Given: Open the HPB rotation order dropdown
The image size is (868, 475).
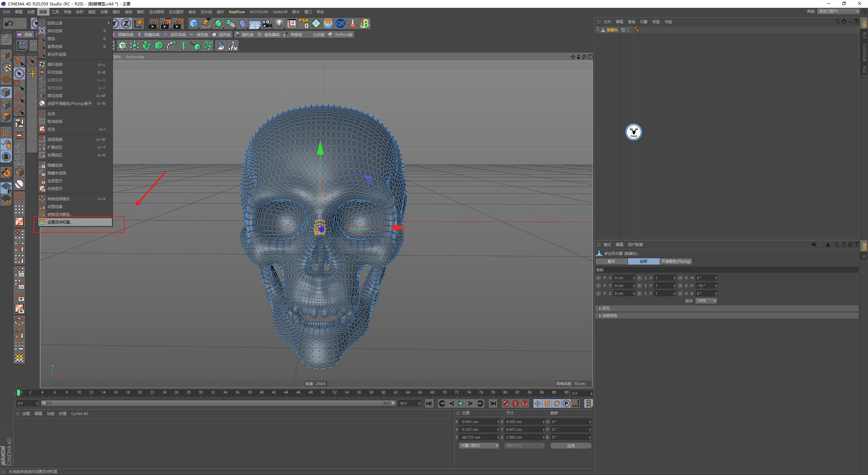Looking at the screenshot, I should tap(706, 301).
